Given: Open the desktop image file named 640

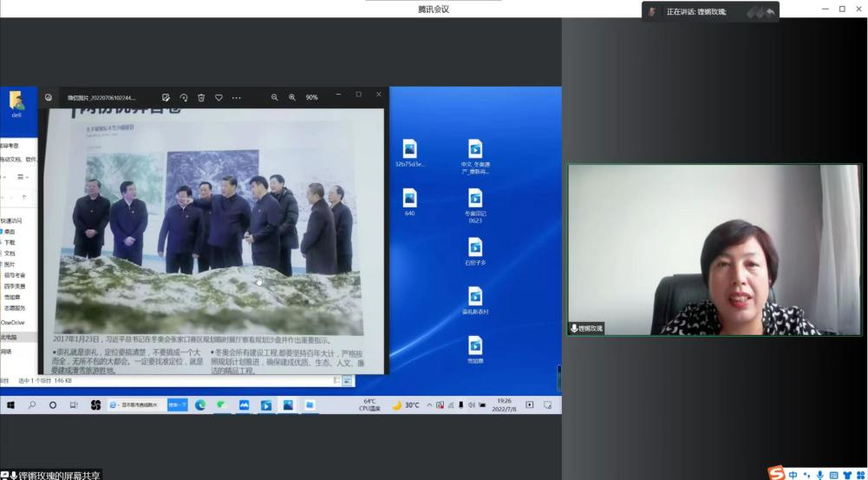Looking at the screenshot, I should click(409, 201).
